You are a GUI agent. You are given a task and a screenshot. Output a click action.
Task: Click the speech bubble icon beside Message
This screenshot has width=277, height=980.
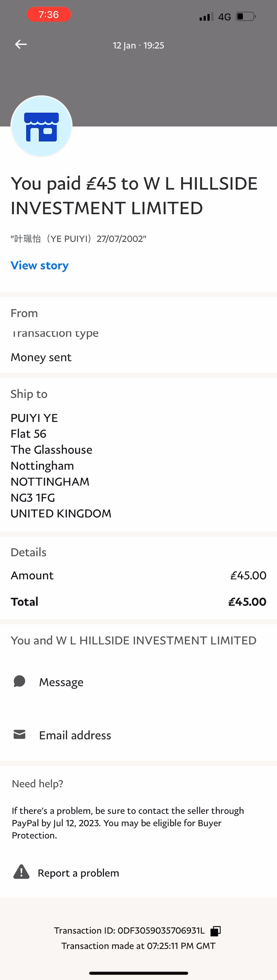[19, 681]
